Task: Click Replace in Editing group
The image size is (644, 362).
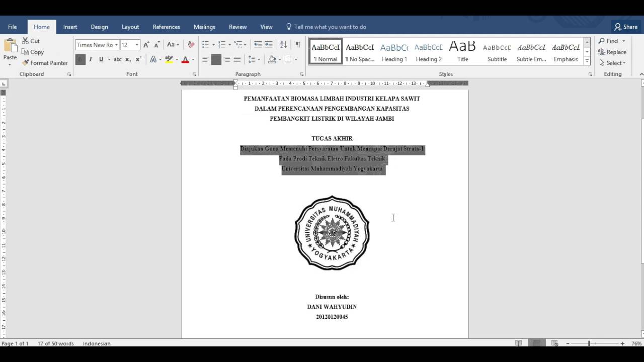Action: coord(612,52)
